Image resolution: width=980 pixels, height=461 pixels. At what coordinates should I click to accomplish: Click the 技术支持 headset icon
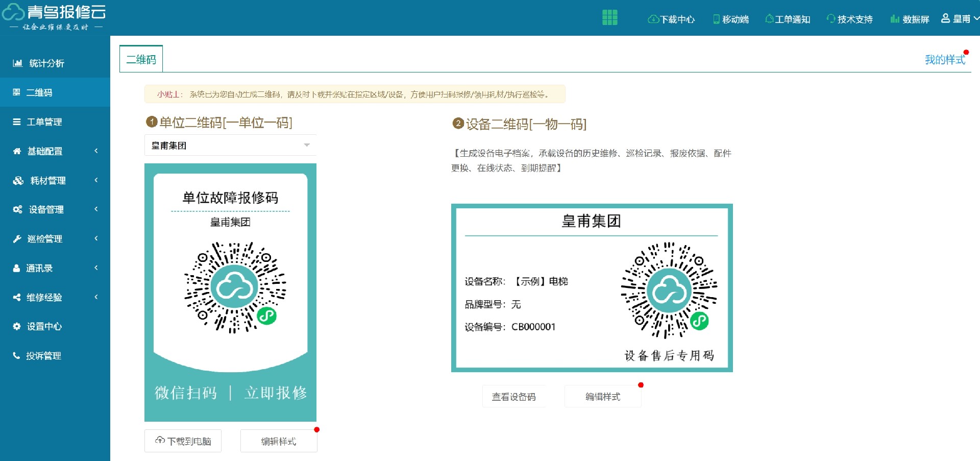click(x=831, y=19)
